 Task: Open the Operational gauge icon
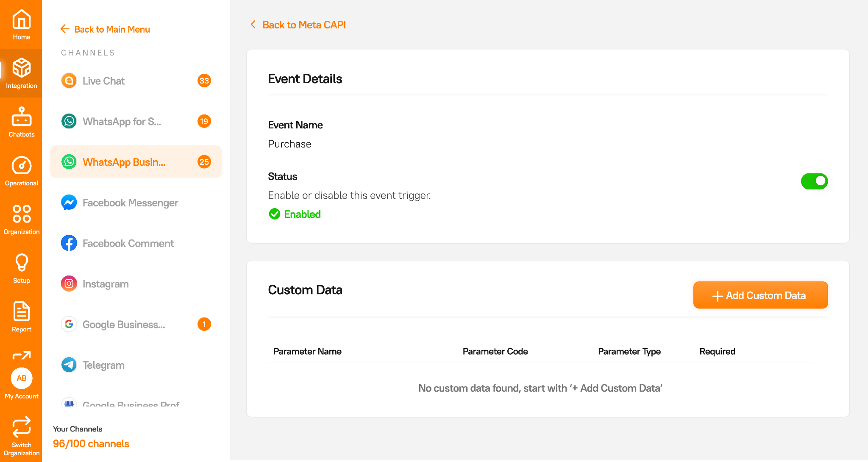pyautogui.click(x=21, y=165)
